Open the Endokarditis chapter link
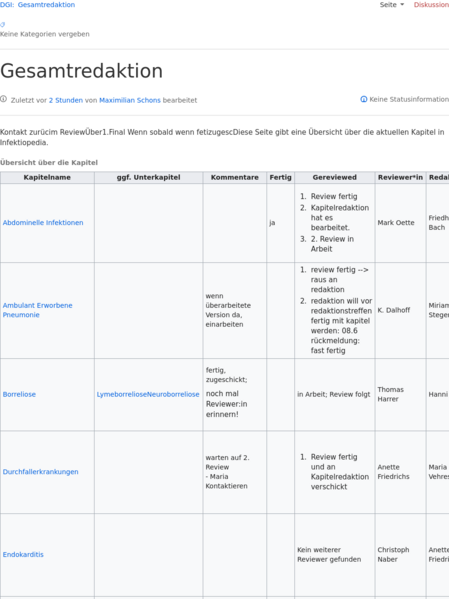The image size is (449, 599). [23, 554]
